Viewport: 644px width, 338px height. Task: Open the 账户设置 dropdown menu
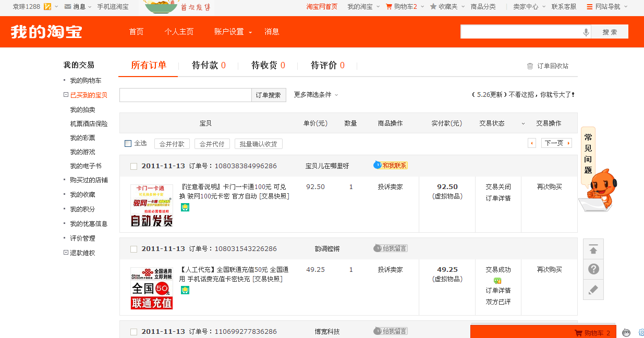233,32
